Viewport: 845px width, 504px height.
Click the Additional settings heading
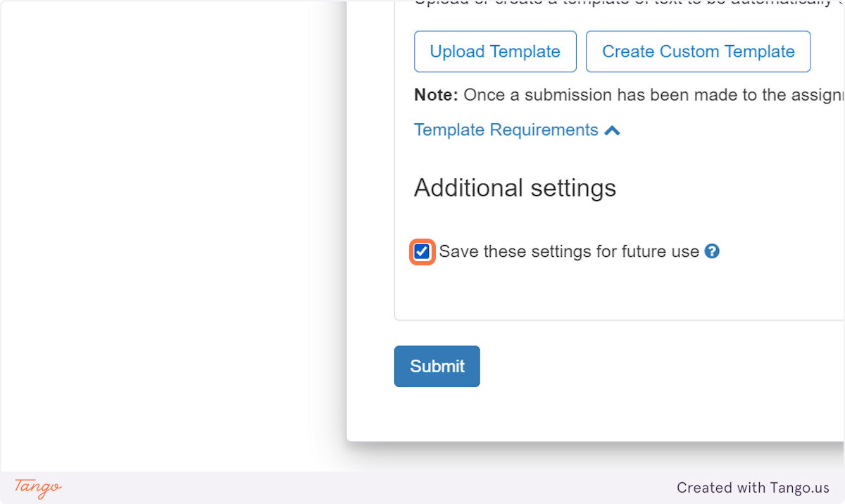click(515, 188)
